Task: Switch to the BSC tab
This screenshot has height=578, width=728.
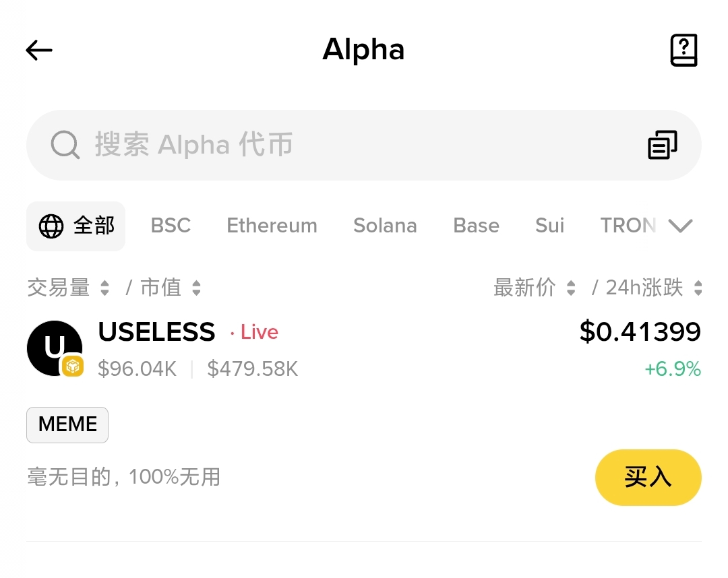Action: pos(171,226)
